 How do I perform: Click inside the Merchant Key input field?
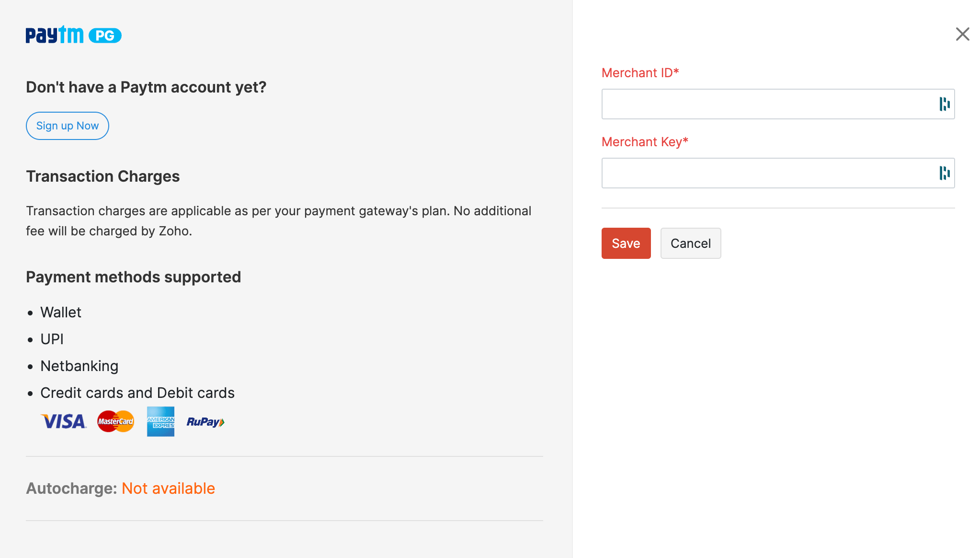click(766, 173)
